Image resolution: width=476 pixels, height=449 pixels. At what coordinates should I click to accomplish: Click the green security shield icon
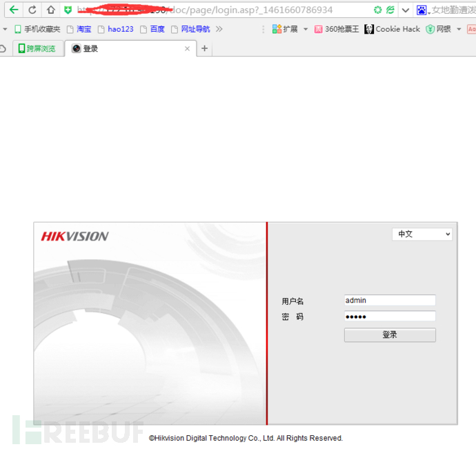[x=68, y=10]
